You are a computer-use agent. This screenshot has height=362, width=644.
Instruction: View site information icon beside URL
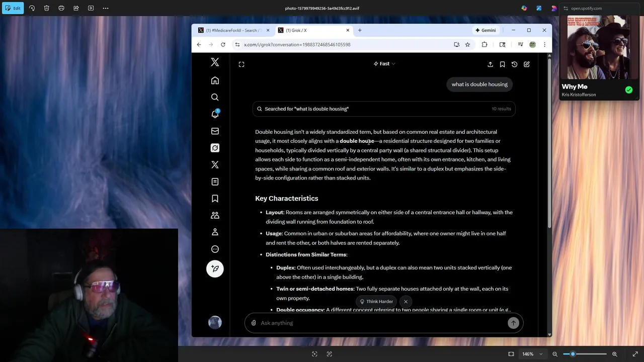(x=237, y=44)
